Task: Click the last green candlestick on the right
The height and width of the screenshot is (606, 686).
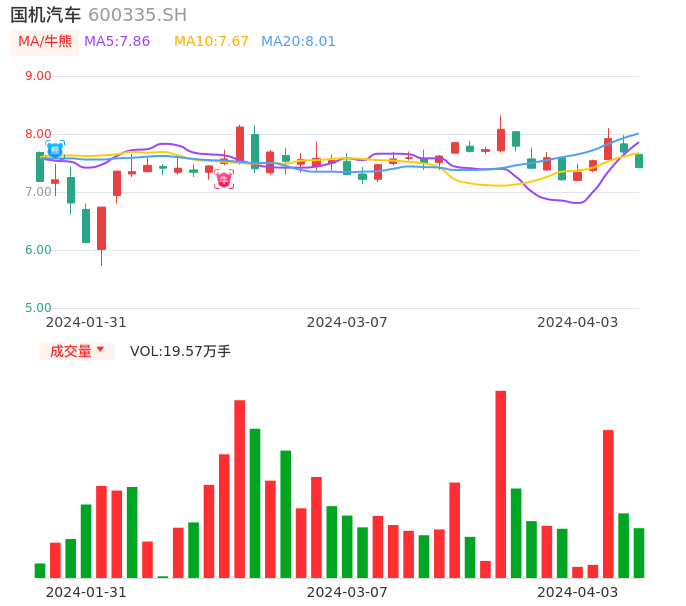Action: [x=639, y=160]
